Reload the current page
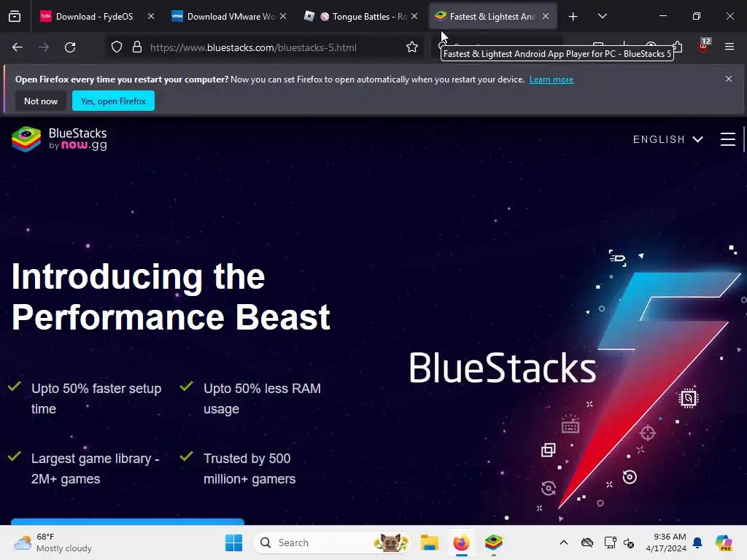Image resolution: width=747 pixels, height=560 pixels. (x=70, y=47)
